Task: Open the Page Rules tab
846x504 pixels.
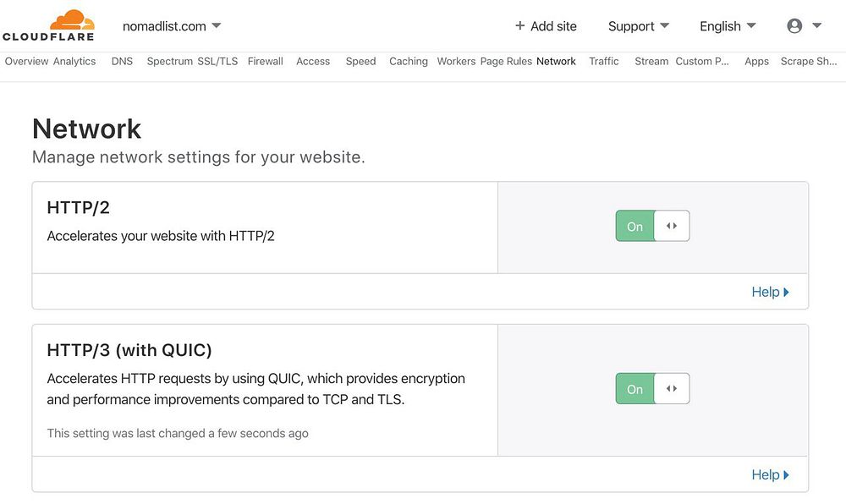Action: (506, 61)
